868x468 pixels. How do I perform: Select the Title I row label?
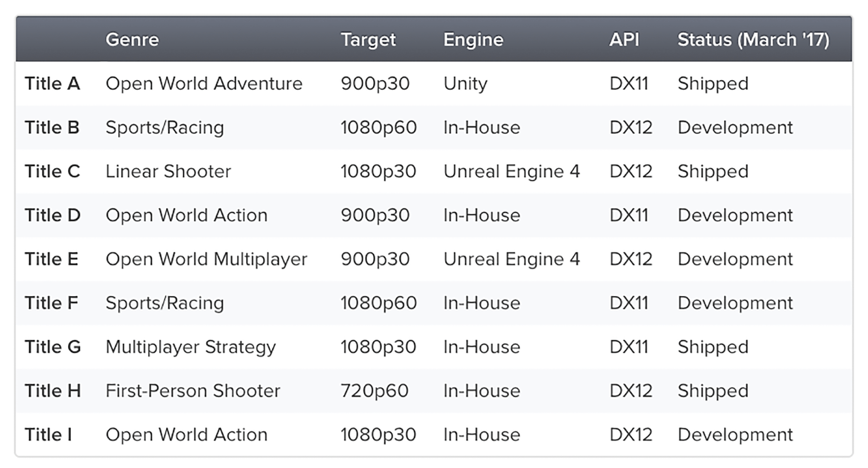48,435
